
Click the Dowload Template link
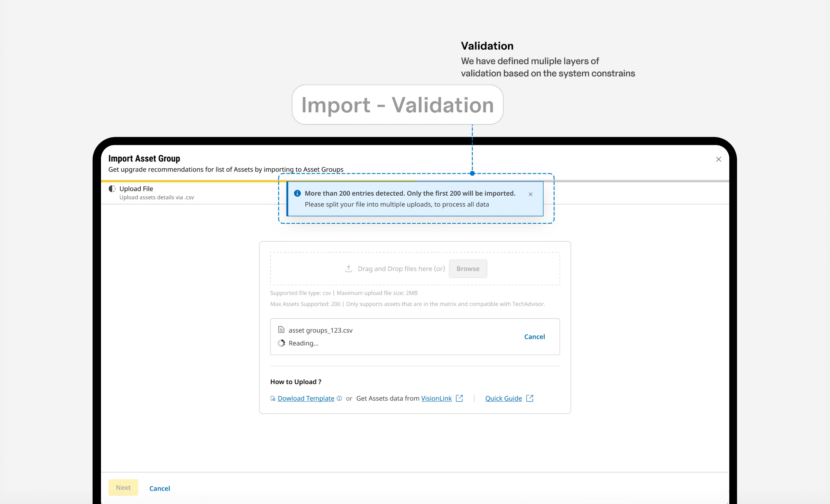(x=306, y=398)
